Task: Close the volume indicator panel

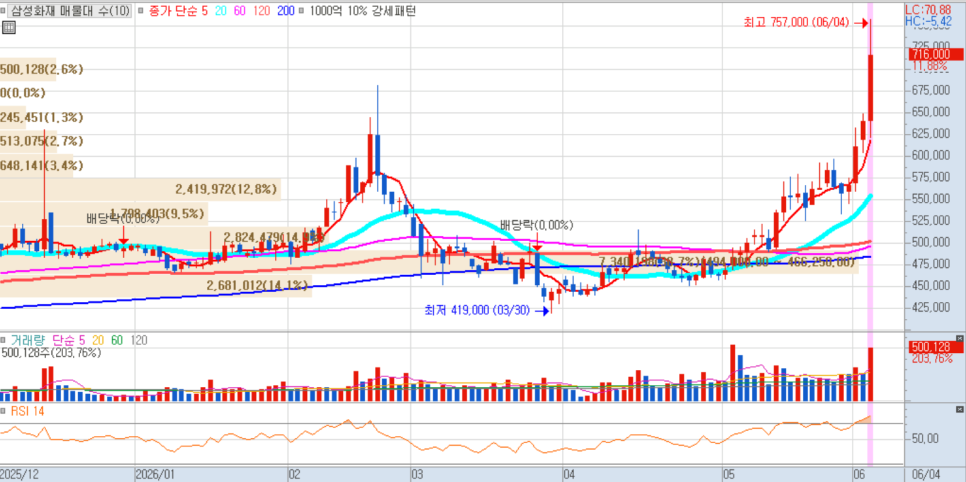Action: pyautogui.click(x=959, y=338)
